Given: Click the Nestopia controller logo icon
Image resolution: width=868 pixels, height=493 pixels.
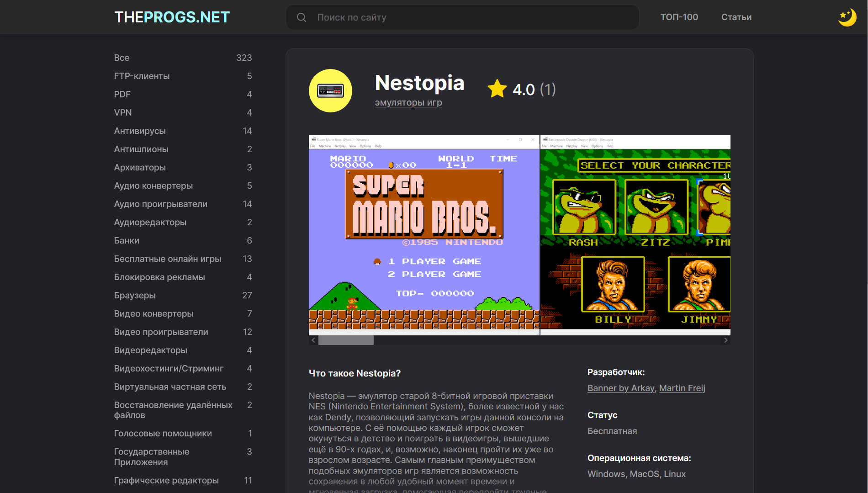Looking at the screenshot, I should [x=330, y=90].
